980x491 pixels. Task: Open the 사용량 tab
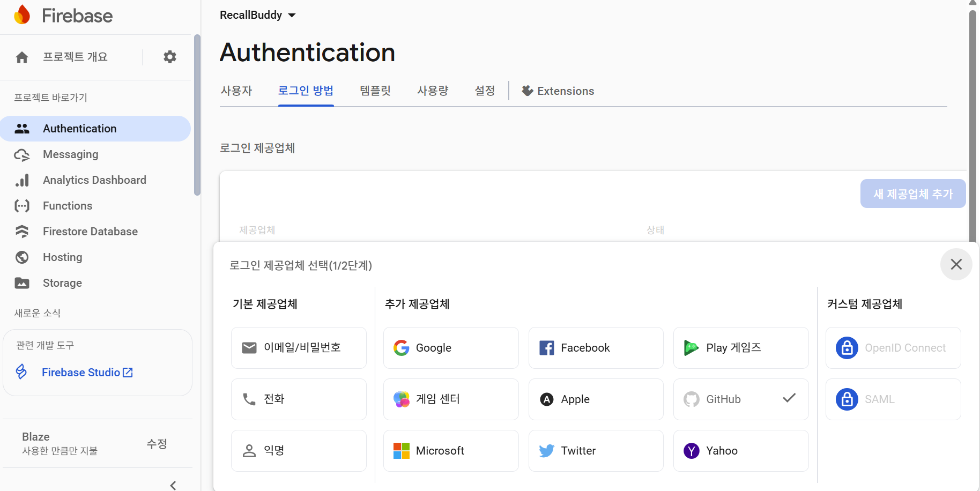[x=433, y=91]
